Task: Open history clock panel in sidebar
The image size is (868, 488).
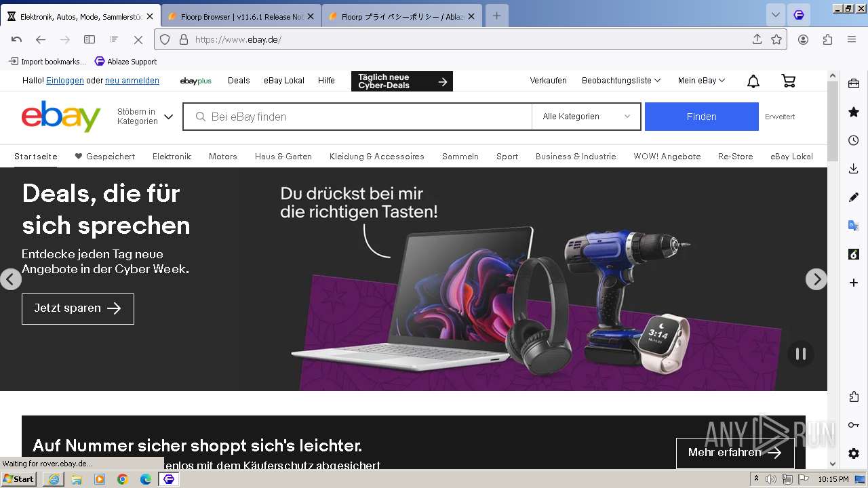Action: pos(854,140)
